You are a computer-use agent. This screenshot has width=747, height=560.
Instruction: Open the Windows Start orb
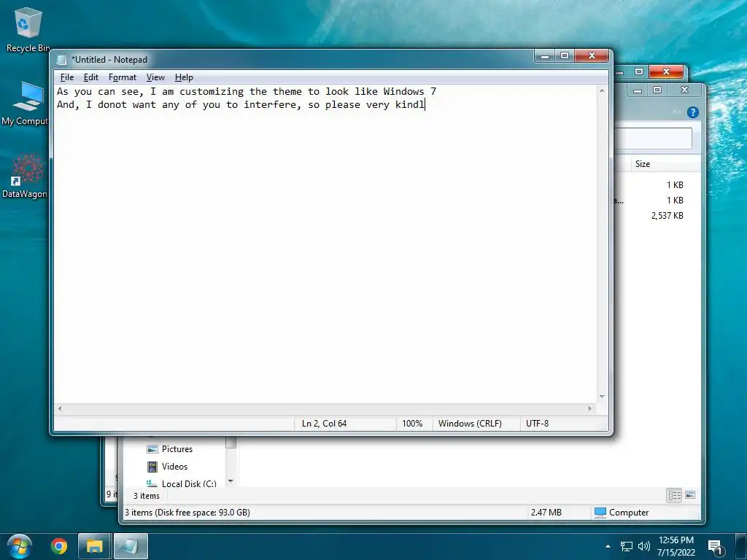(20, 546)
